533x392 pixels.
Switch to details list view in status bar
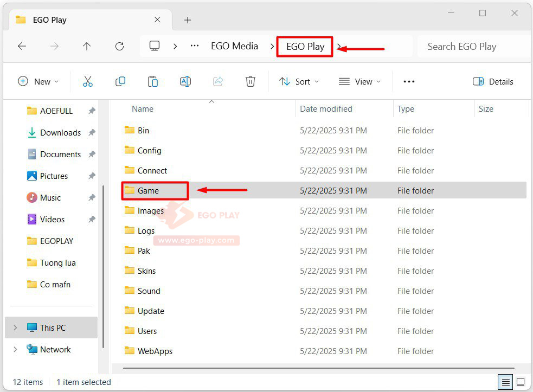click(505, 382)
